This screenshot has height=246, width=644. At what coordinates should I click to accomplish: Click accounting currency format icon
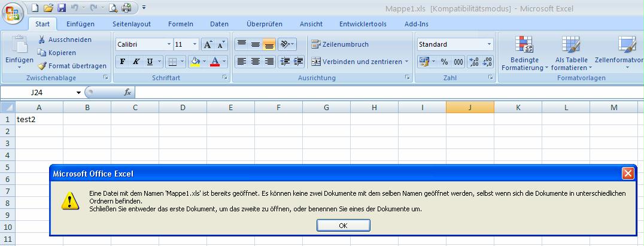coord(424,62)
